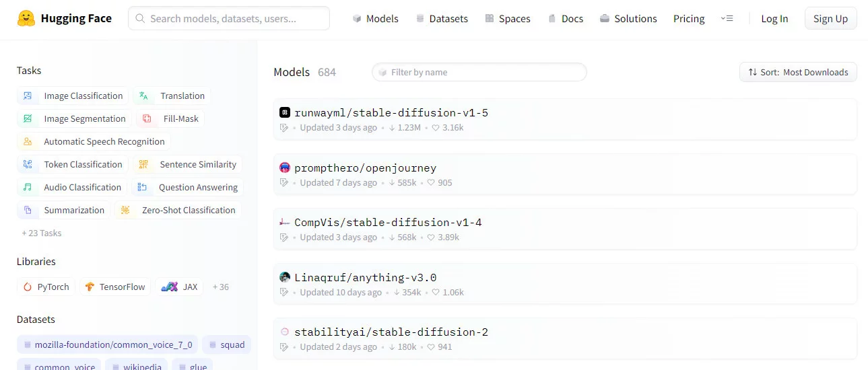Click the Filter by name field
Viewport: 868px width, 370px height.
[479, 72]
